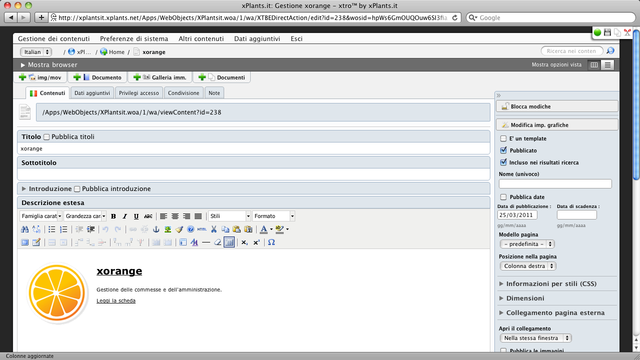The height and width of the screenshot is (360, 640).
Task: Apply strikethrough formatting
Action: point(148,216)
